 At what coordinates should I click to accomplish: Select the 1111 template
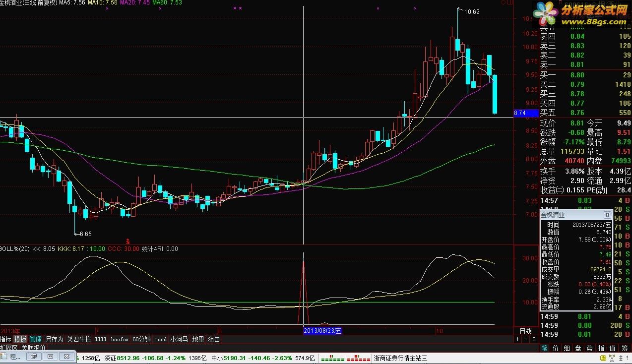pos(101,339)
